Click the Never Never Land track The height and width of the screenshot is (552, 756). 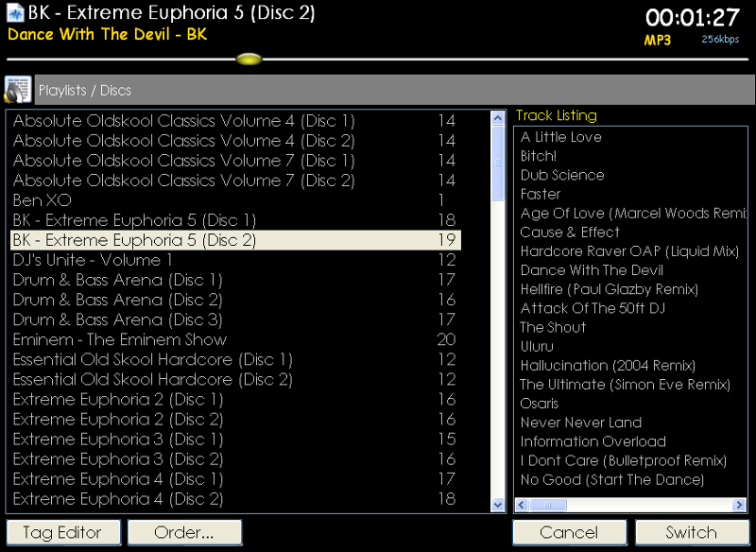[x=581, y=423]
